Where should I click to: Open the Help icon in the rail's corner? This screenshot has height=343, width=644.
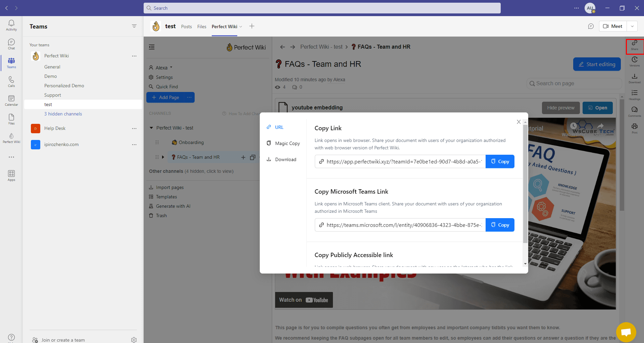click(11, 337)
